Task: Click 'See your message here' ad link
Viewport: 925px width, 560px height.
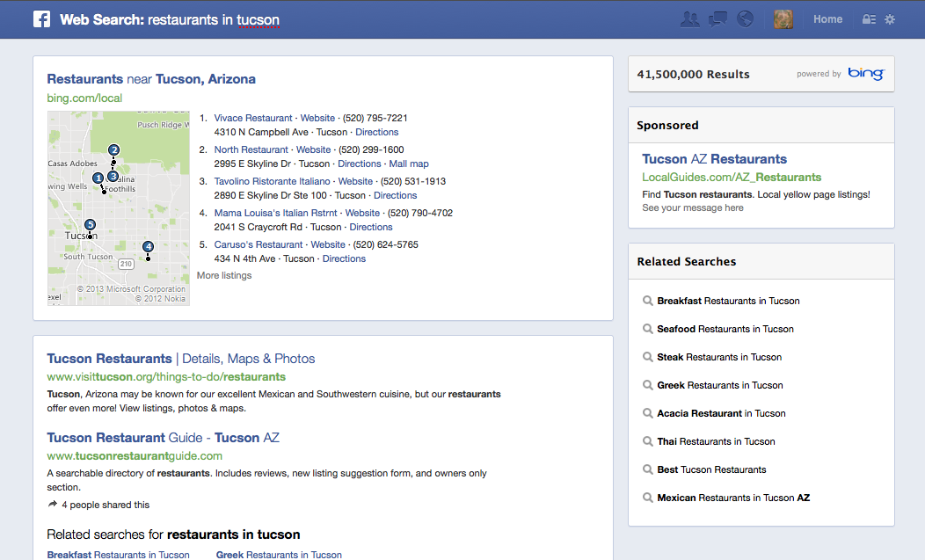Action: pyautogui.click(x=693, y=207)
